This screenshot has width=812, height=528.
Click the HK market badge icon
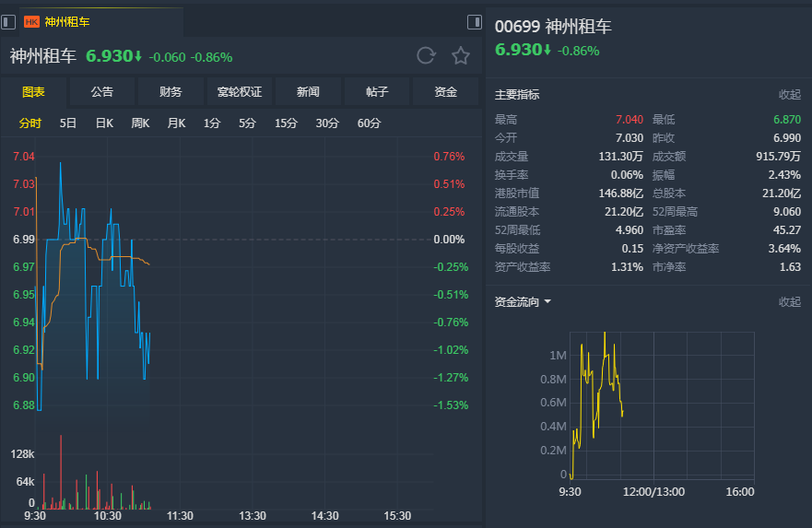[31, 22]
